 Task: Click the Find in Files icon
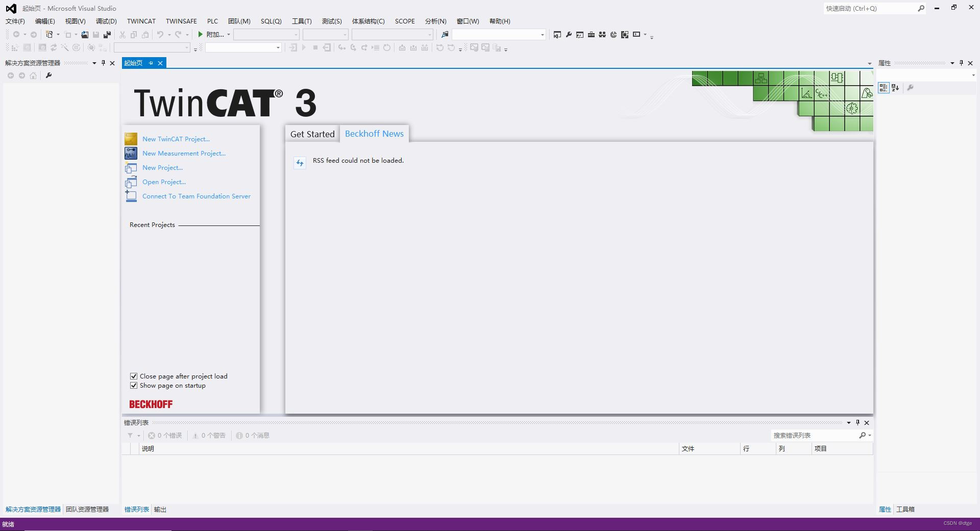pyautogui.click(x=445, y=35)
